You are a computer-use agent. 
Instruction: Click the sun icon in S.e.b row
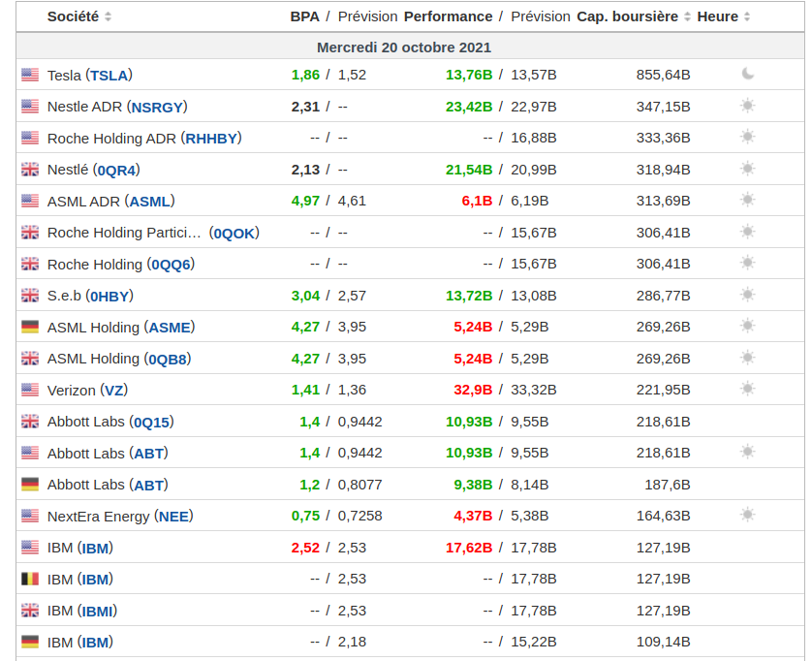[747, 295]
